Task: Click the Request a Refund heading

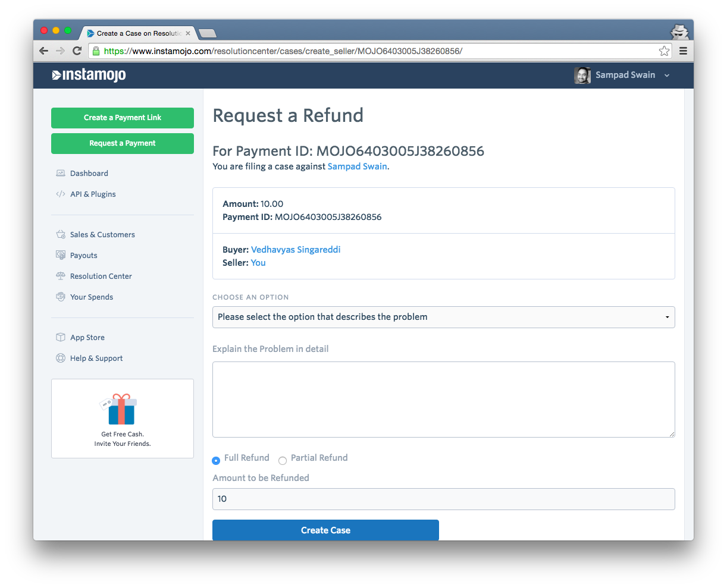Action: 288,115
